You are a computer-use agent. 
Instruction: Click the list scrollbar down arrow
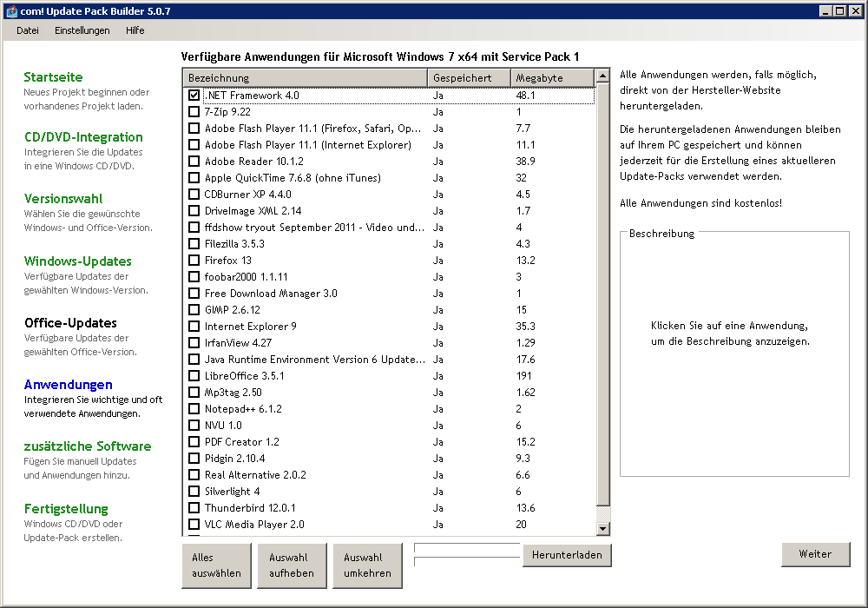(603, 528)
